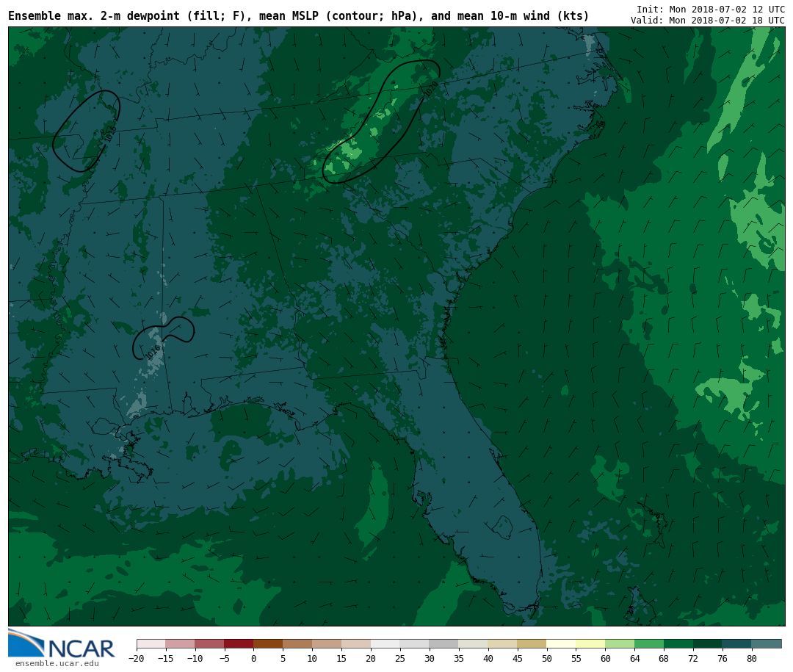The image size is (793, 672).
Task: Pick the pink swatch between -15 and -10
Action: (x=180, y=643)
